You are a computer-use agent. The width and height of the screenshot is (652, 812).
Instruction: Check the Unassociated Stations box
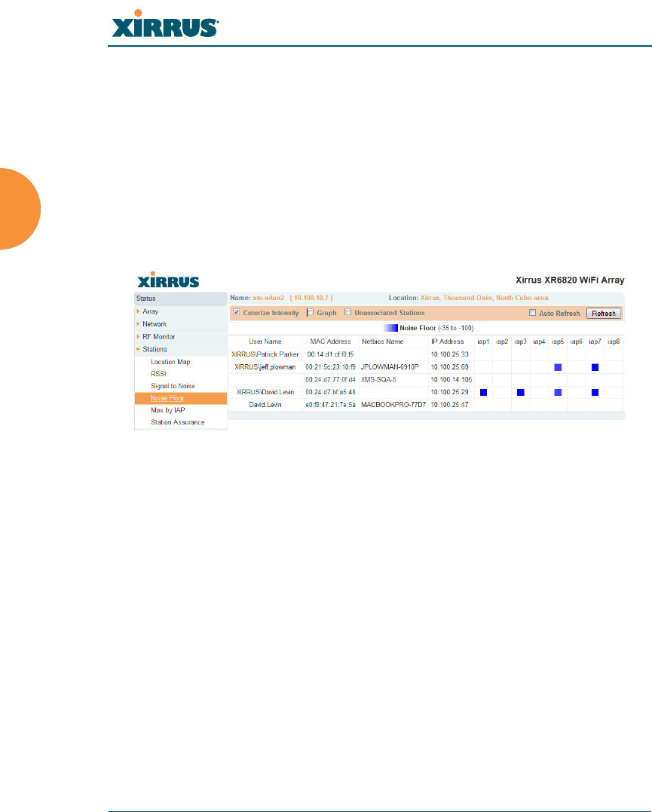coord(348,312)
